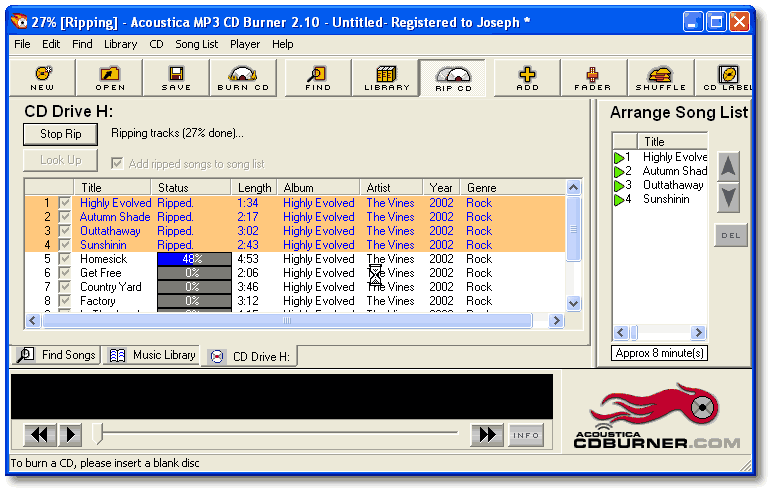Select the Country Yard track title
The width and height of the screenshot is (771, 491).
click(111, 287)
